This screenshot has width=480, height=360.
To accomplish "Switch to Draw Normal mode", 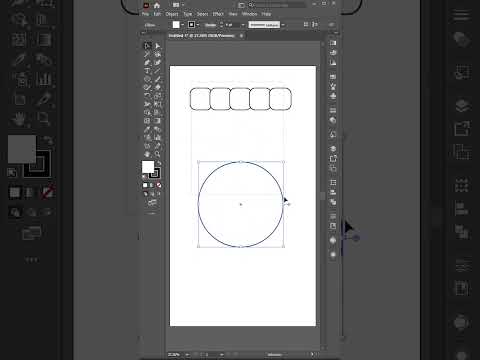I will (x=145, y=194).
